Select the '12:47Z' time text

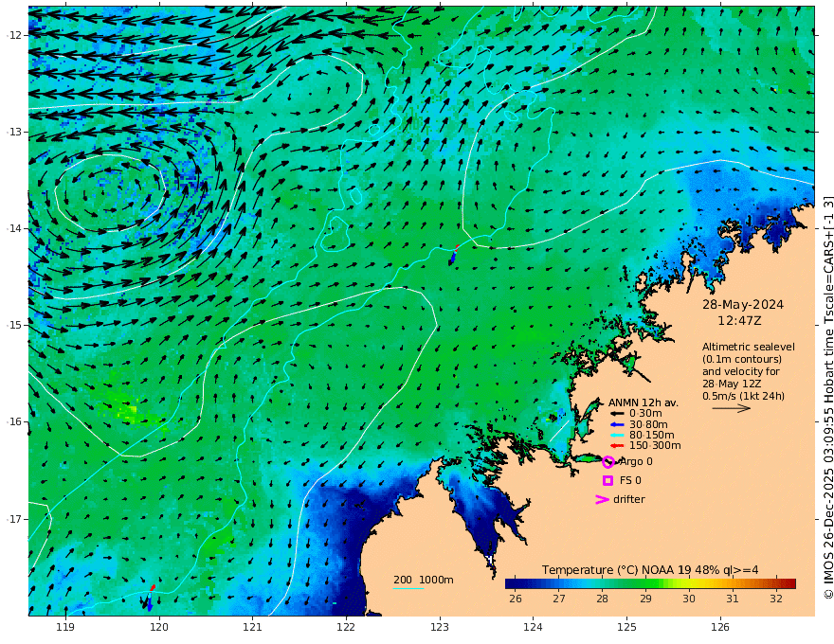pos(739,321)
